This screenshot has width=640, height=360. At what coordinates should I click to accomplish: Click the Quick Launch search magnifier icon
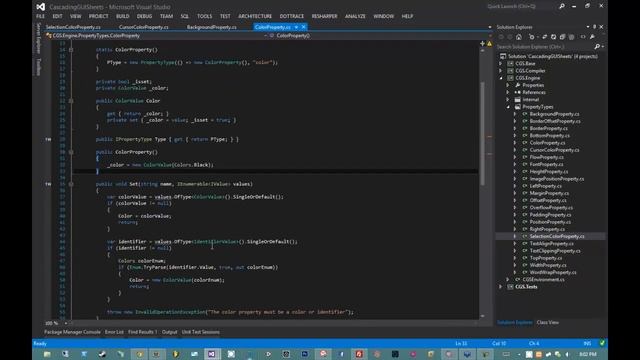coord(562,6)
